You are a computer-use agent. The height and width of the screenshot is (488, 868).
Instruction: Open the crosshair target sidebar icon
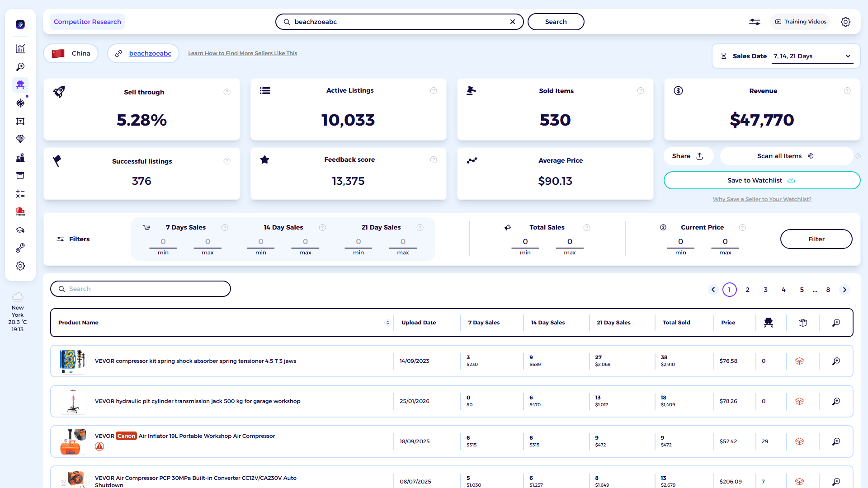click(x=20, y=103)
